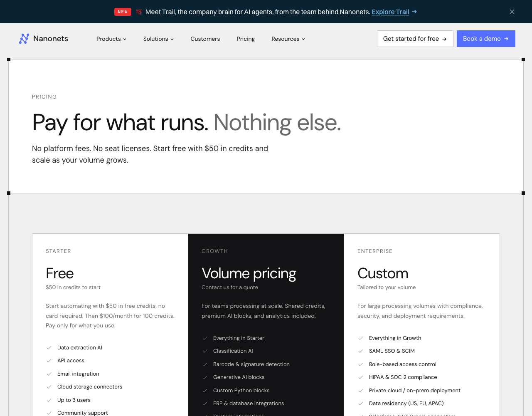Click the checkmark beside Data extraction AI
The height and width of the screenshot is (416, 532).
click(49, 348)
